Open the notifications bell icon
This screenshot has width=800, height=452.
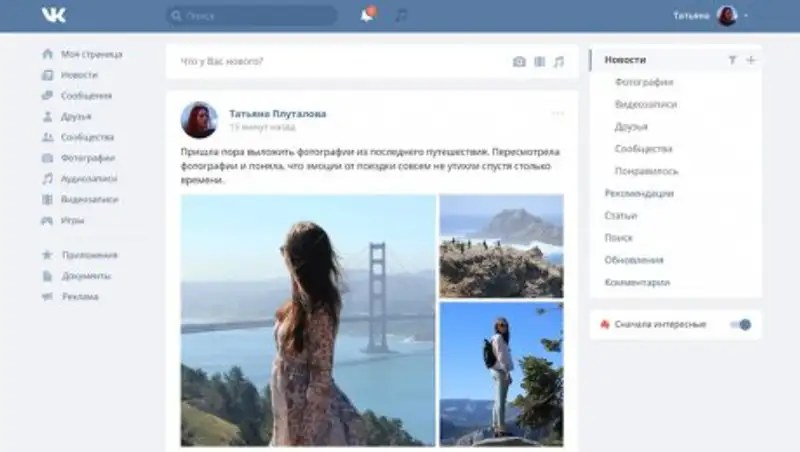pos(367,15)
